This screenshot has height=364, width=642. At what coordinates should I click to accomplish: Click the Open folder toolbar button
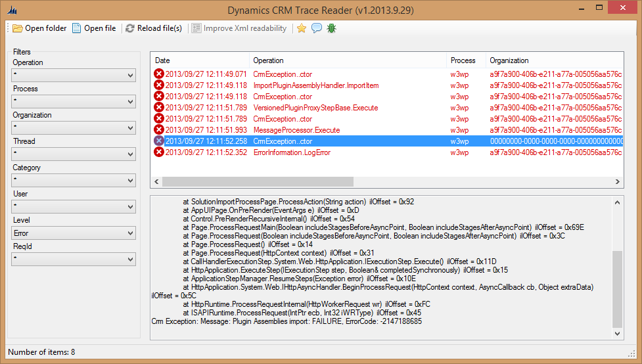[x=39, y=28]
